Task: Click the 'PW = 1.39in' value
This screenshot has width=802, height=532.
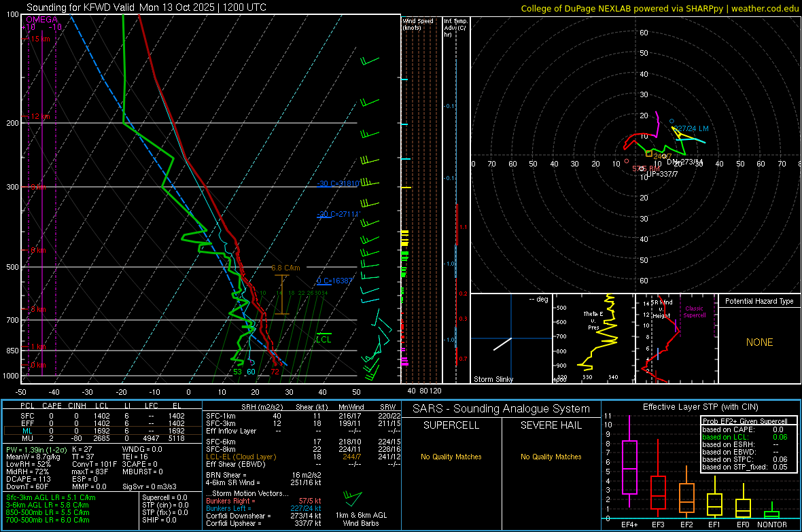Action: (x=35, y=449)
